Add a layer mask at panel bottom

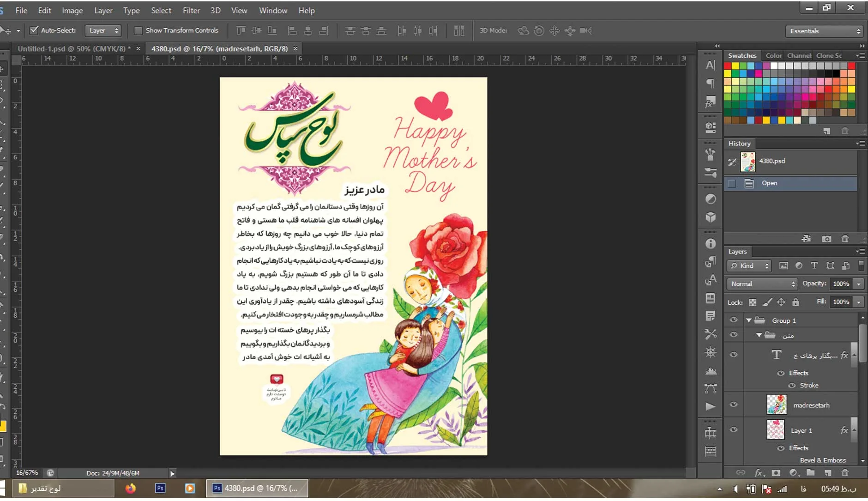(x=776, y=472)
